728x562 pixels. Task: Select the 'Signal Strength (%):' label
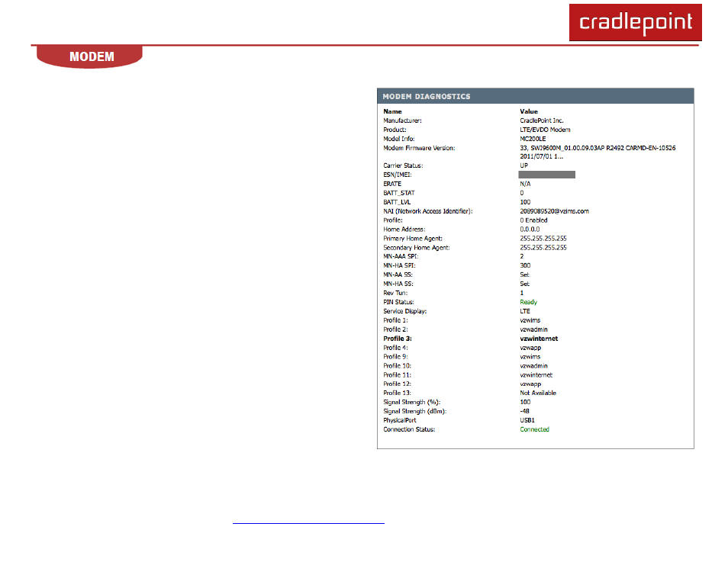click(x=411, y=403)
